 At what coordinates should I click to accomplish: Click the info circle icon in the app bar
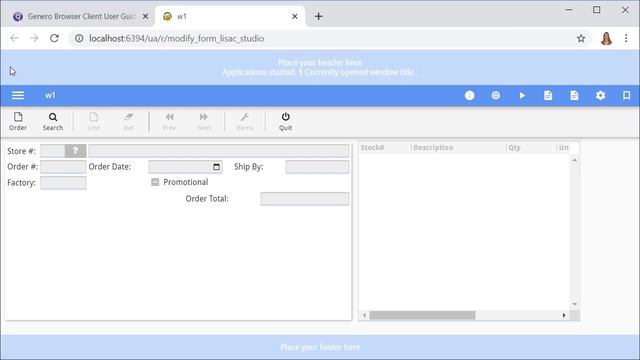click(469, 96)
